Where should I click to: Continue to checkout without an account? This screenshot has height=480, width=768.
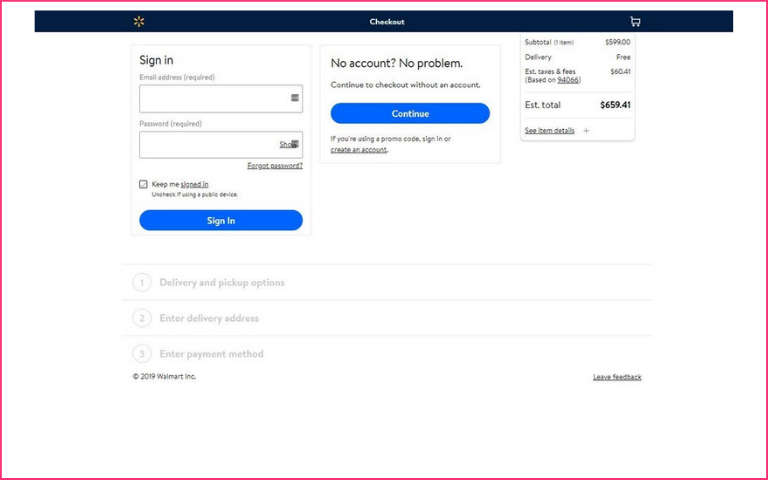[x=410, y=114]
